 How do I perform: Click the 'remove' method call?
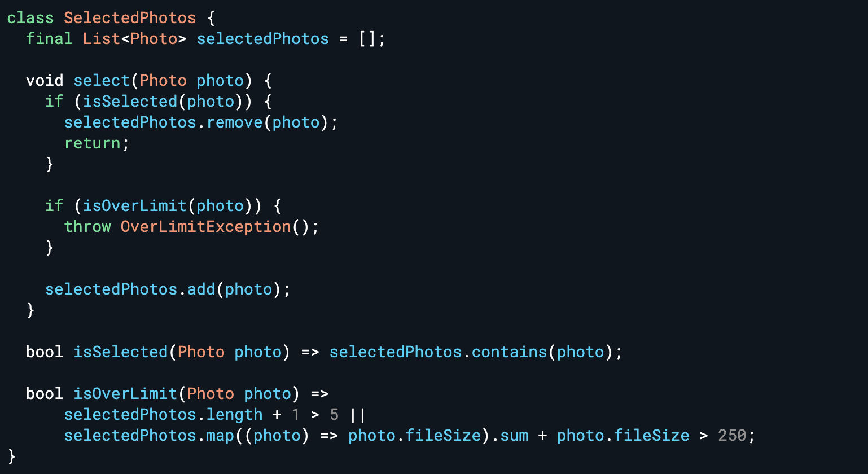[x=234, y=122]
